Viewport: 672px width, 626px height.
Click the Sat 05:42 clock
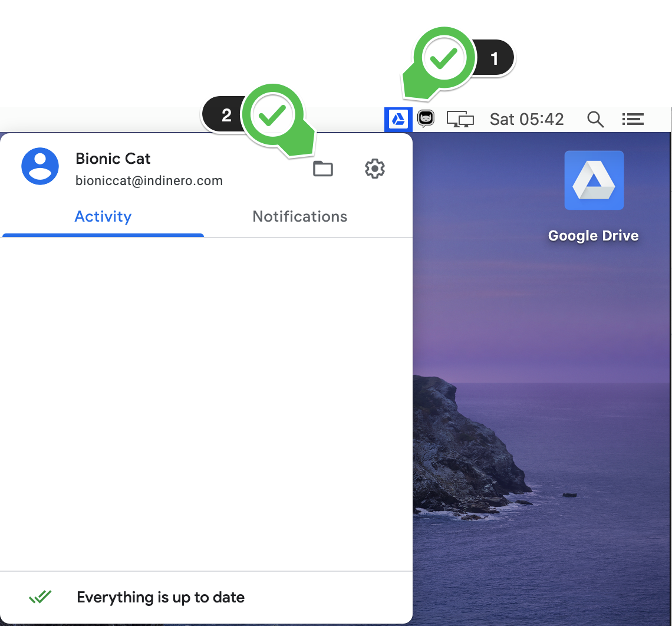(x=527, y=119)
